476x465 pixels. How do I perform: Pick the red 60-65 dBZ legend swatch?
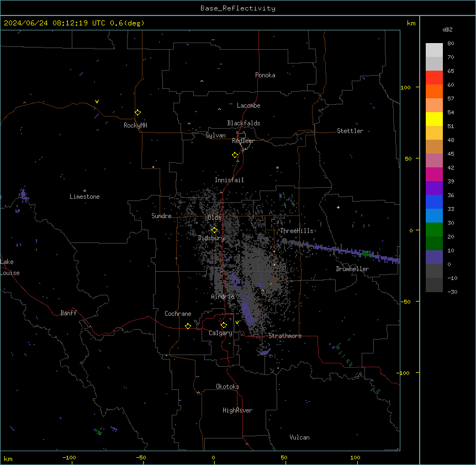(434, 77)
